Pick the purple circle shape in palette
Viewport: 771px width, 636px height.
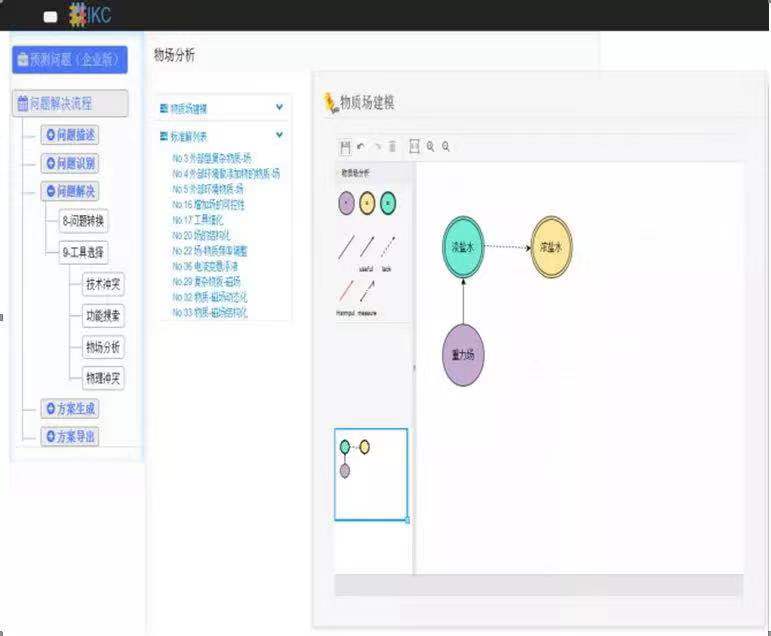coord(346,203)
